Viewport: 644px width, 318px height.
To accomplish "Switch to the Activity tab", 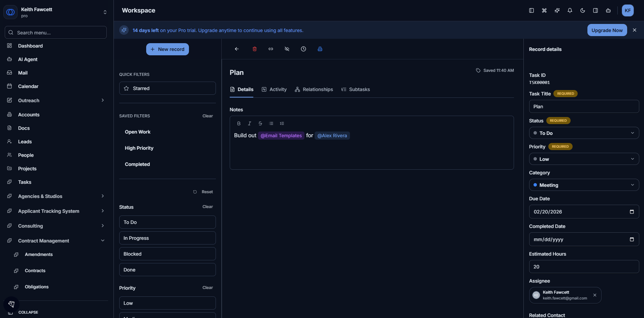I will [274, 89].
